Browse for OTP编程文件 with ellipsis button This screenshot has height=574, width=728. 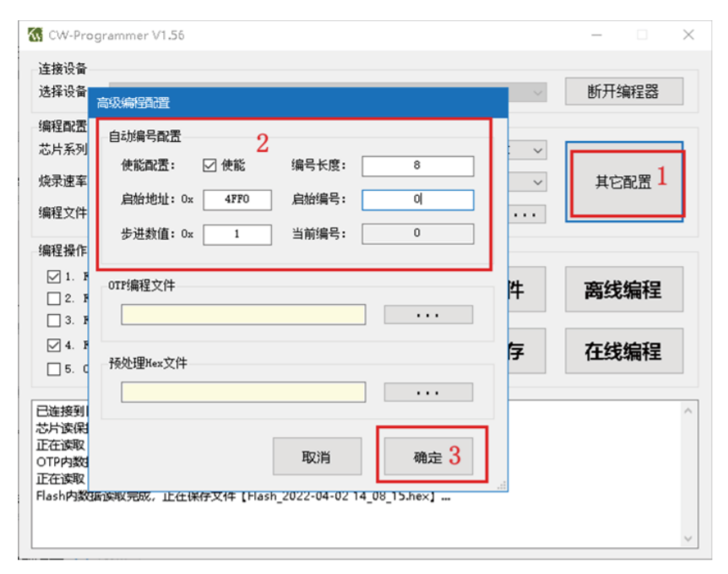pos(428,315)
